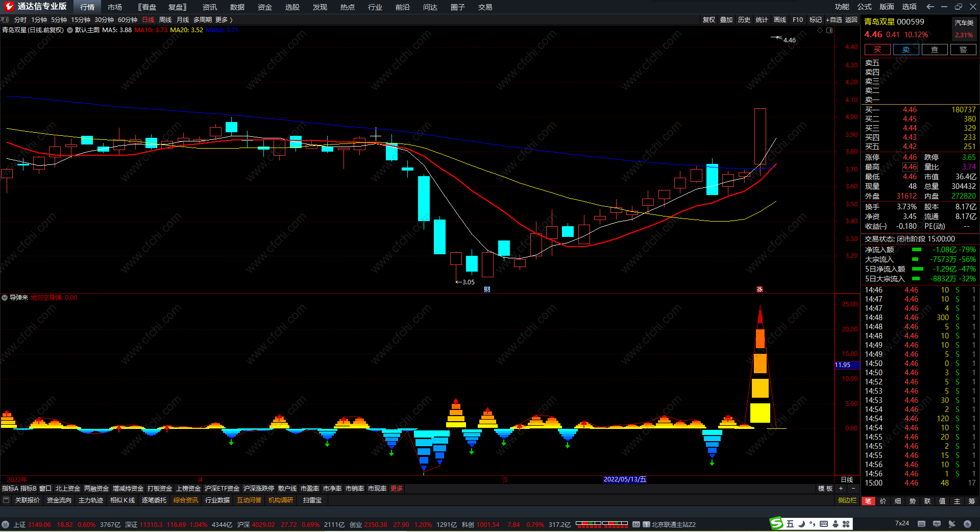
Task: Open Sogou soft keyboard icon
Action: pos(824,524)
